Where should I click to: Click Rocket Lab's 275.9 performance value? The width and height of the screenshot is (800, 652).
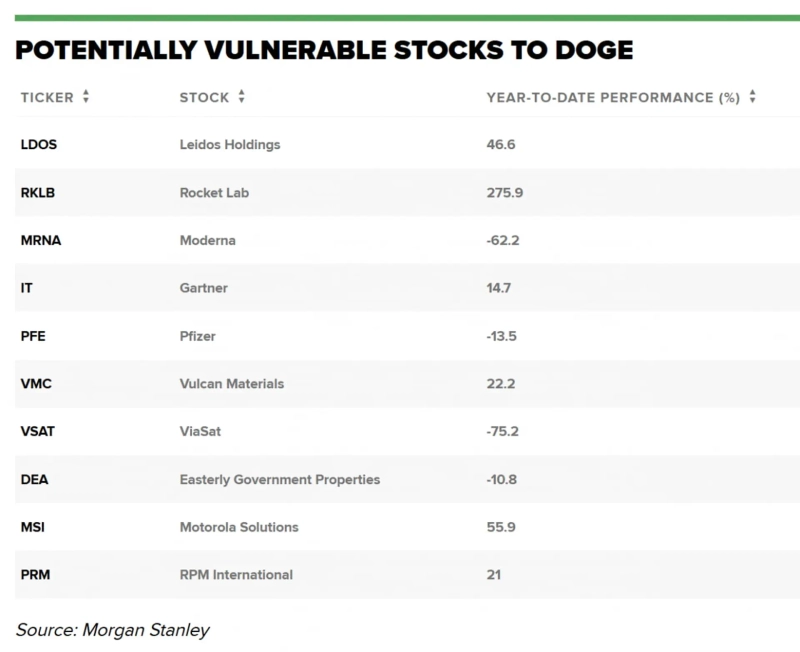click(505, 193)
